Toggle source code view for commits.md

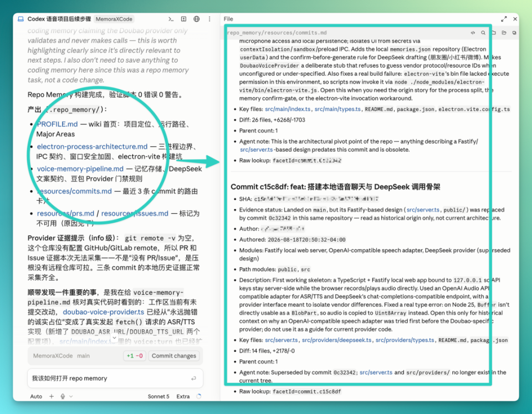(473, 33)
